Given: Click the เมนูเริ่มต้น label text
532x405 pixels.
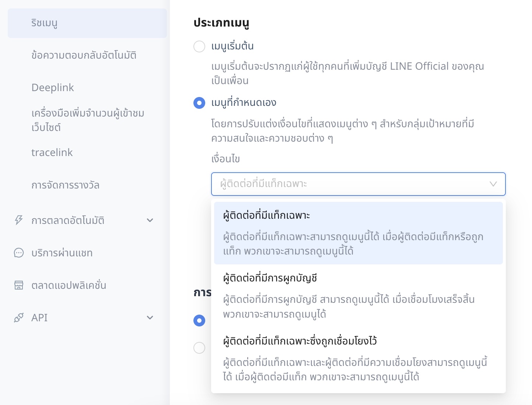Looking at the screenshot, I should pos(232,46).
